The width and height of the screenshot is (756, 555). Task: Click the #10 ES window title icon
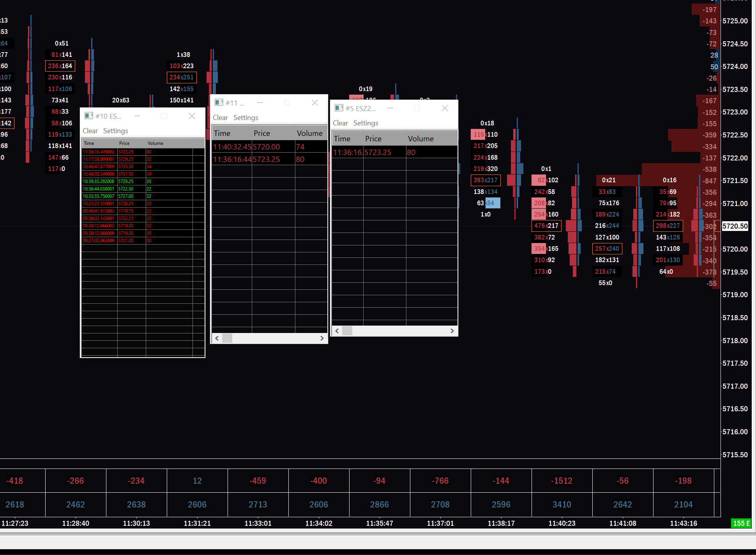coord(88,116)
